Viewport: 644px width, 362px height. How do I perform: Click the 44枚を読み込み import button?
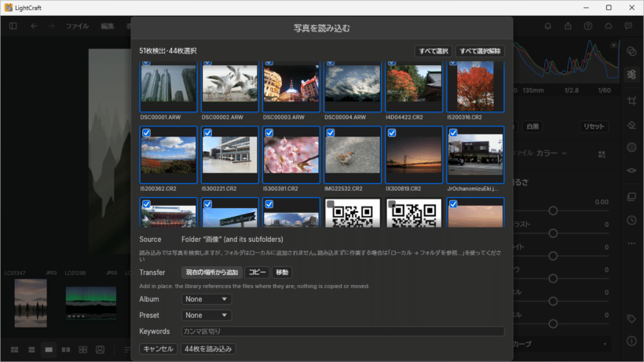pos(208,349)
